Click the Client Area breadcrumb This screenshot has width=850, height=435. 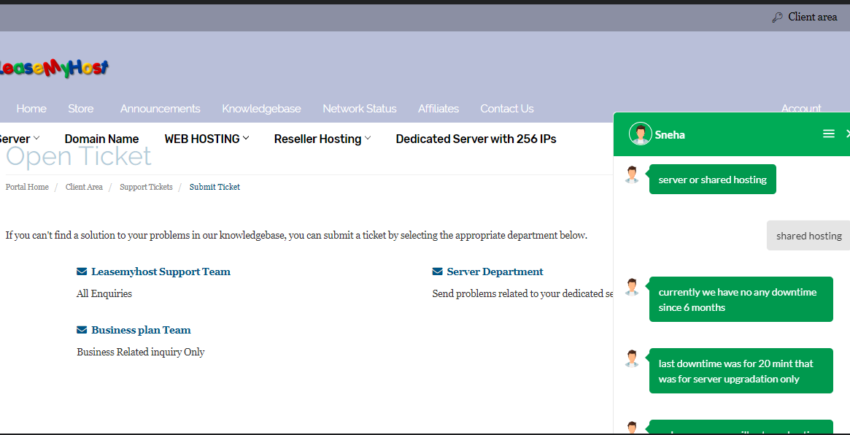84,187
